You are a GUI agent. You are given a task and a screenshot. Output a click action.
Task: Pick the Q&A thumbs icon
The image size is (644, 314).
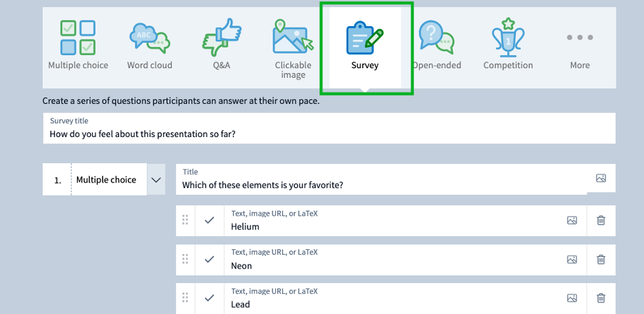coord(222,37)
